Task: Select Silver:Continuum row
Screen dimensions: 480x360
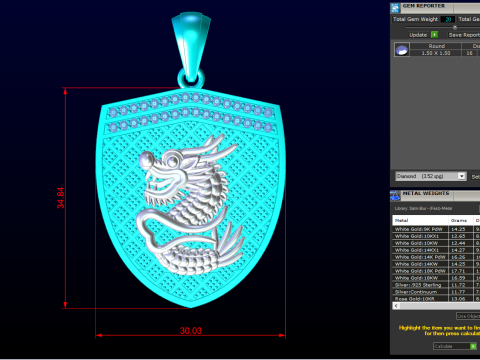Action: 436,292
